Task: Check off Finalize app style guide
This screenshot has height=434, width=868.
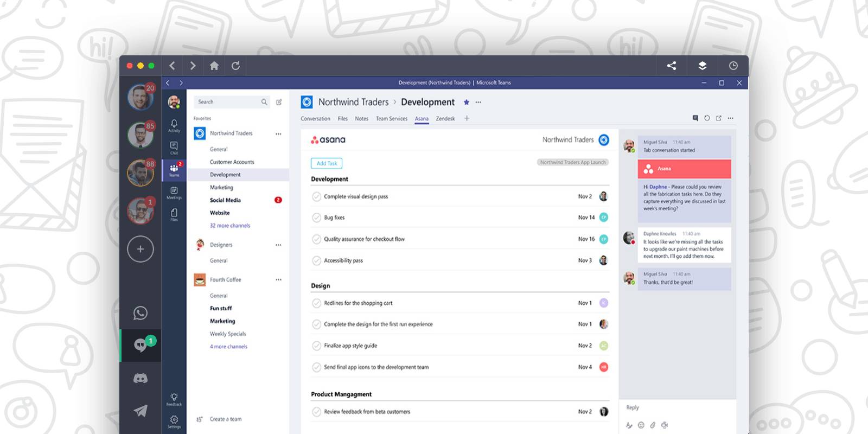Action: click(x=317, y=346)
